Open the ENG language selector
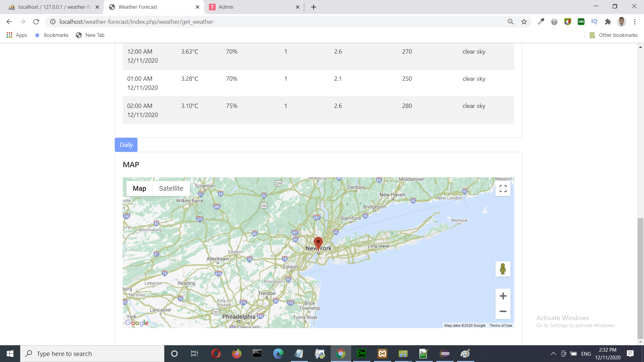This screenshot has width=644, height=362. click(586, 354)
